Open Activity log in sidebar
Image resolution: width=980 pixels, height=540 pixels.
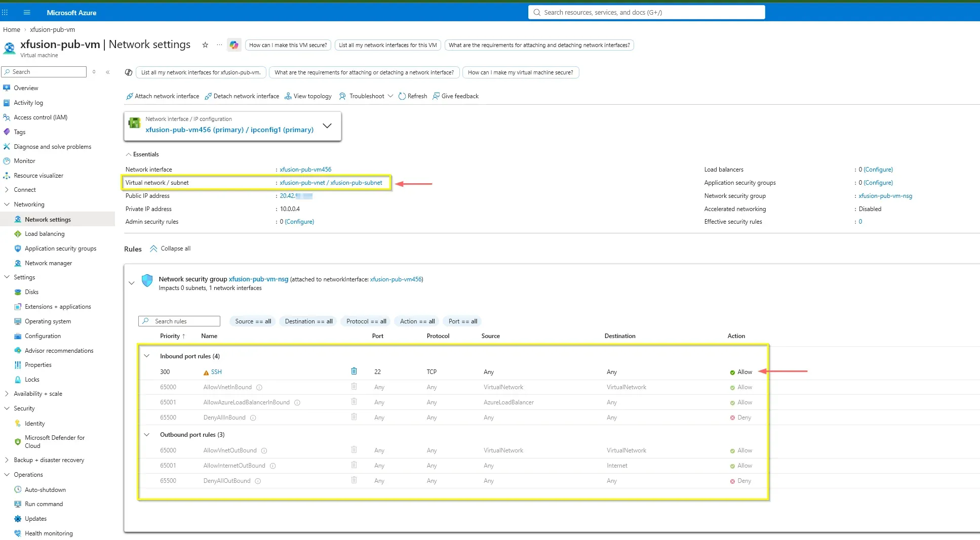[x=28, y=103]
